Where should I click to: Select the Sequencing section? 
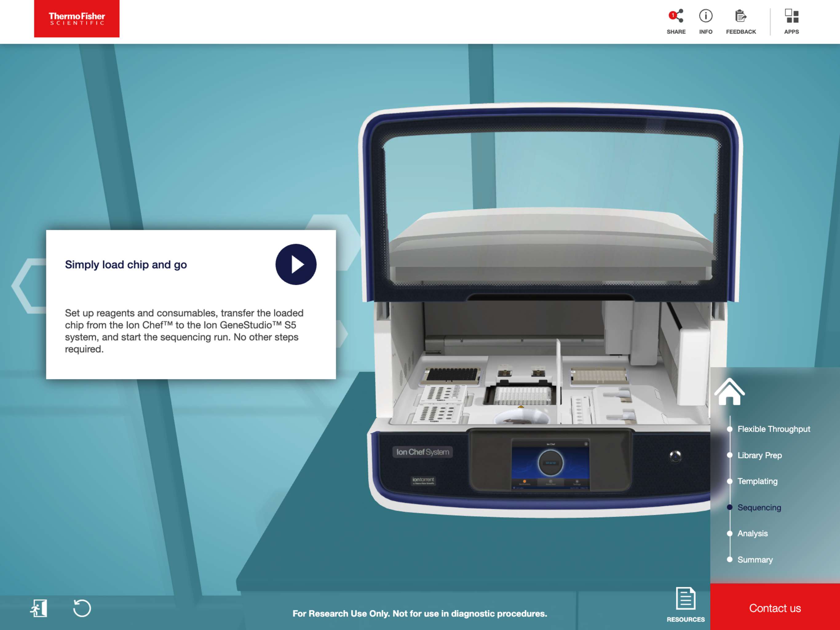pyautogui.click(x=759, y=507)
